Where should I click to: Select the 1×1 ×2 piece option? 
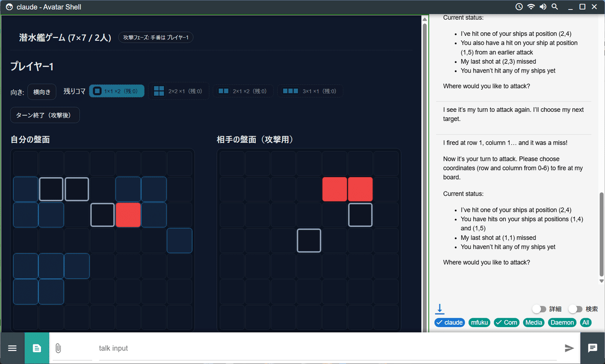click(117, 91)
